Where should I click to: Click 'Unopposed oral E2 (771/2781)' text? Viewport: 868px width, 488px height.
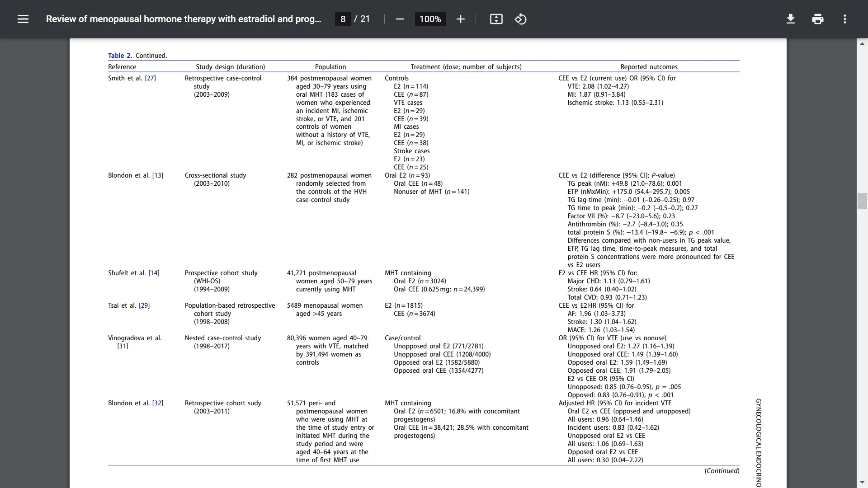click(x=439, y=346)
